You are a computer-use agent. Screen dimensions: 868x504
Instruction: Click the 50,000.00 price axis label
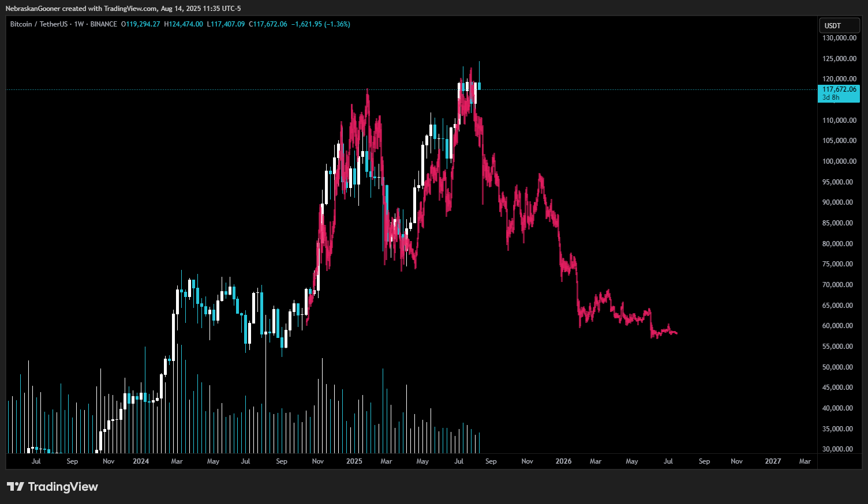(x=837, y=367)
